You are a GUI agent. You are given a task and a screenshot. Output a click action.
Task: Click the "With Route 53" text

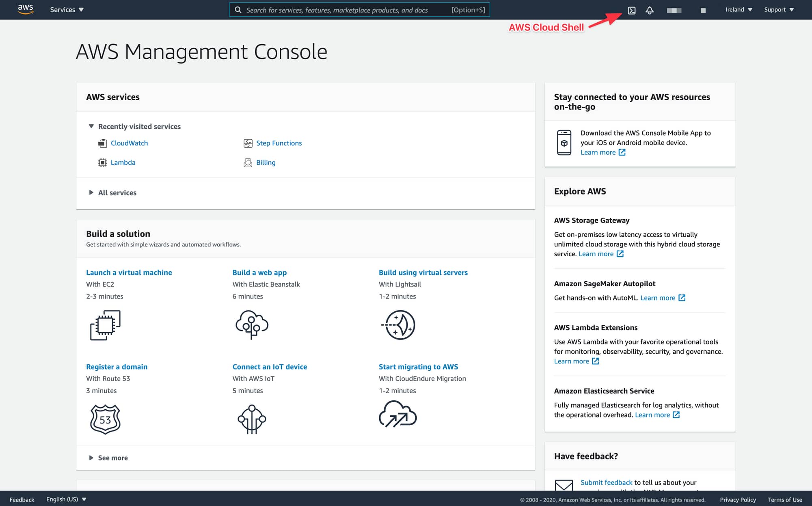(108, 378)
